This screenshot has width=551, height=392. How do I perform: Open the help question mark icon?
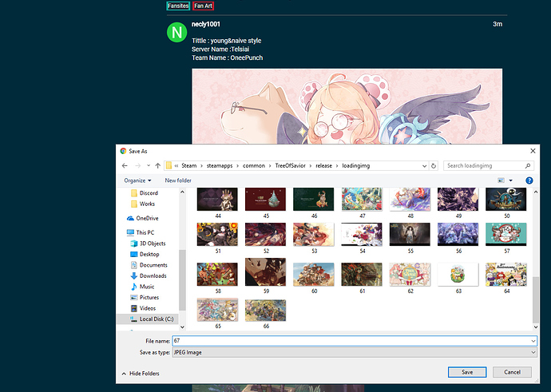(x=529, y=180)
